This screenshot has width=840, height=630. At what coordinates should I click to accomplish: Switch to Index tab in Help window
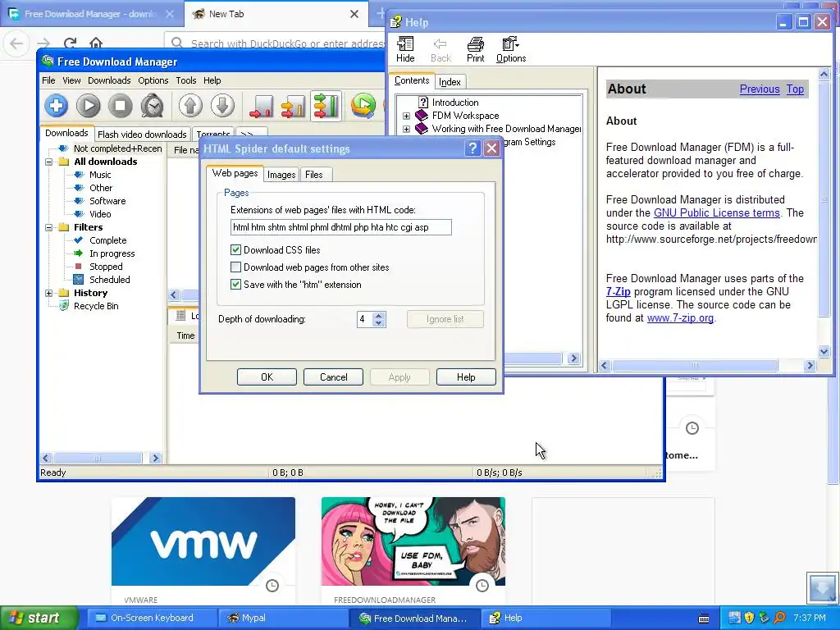[x=450, y=82]
